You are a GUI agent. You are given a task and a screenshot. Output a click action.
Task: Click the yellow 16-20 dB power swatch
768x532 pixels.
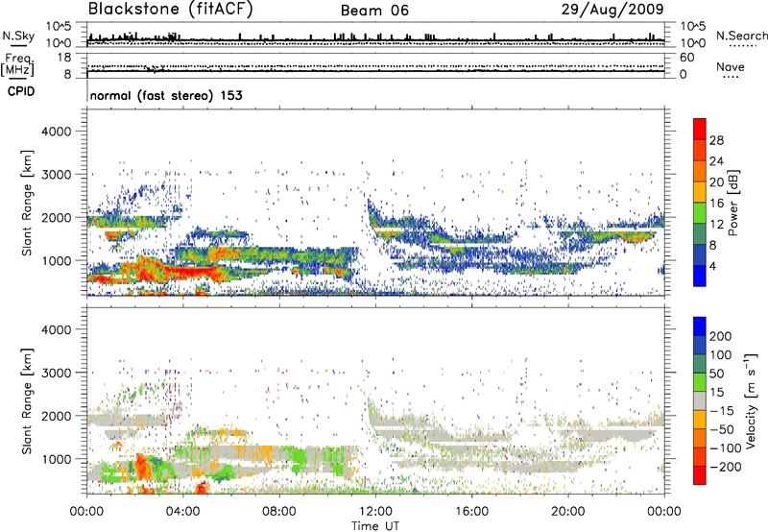[x=700, y=192]
